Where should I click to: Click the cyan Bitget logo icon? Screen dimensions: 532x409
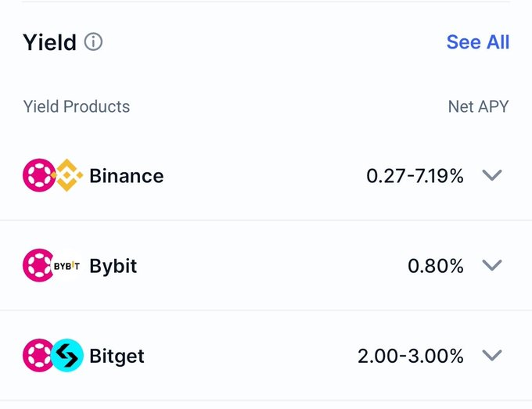pos(68,356)
